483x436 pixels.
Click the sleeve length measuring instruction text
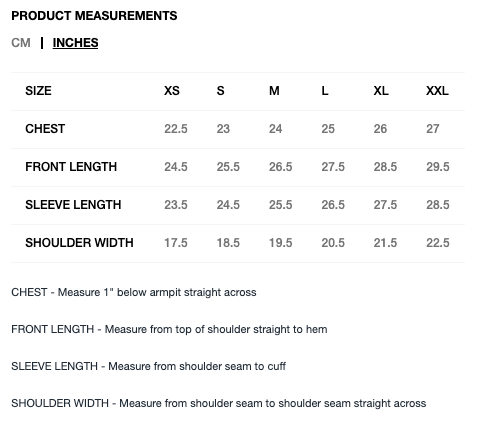pos(148,366)
